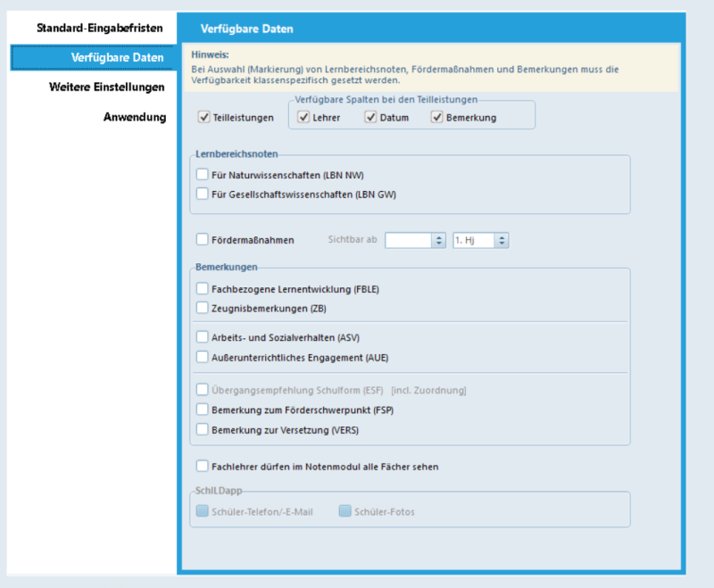Image resolution: width=714 pixels, height=588 pixels.
Task: Check Außerunterrichtliches Engagement (AUE)
Action: (x=203, y=357)
